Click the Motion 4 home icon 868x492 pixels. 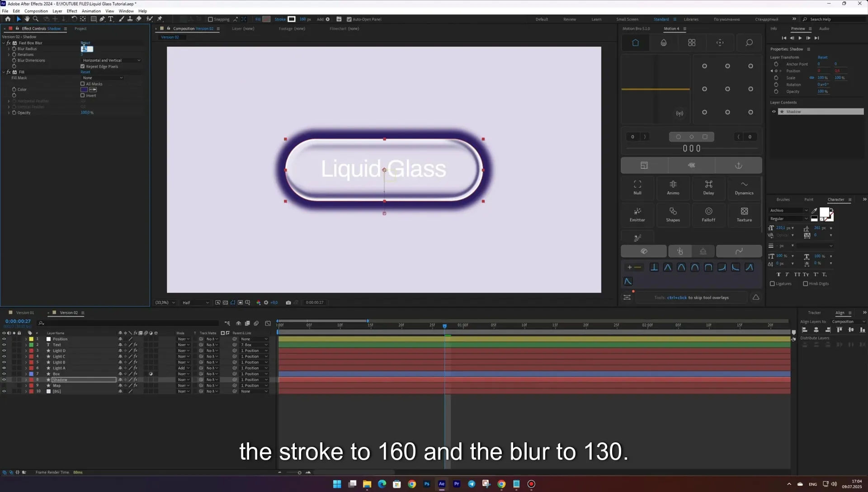click(635, 43)
